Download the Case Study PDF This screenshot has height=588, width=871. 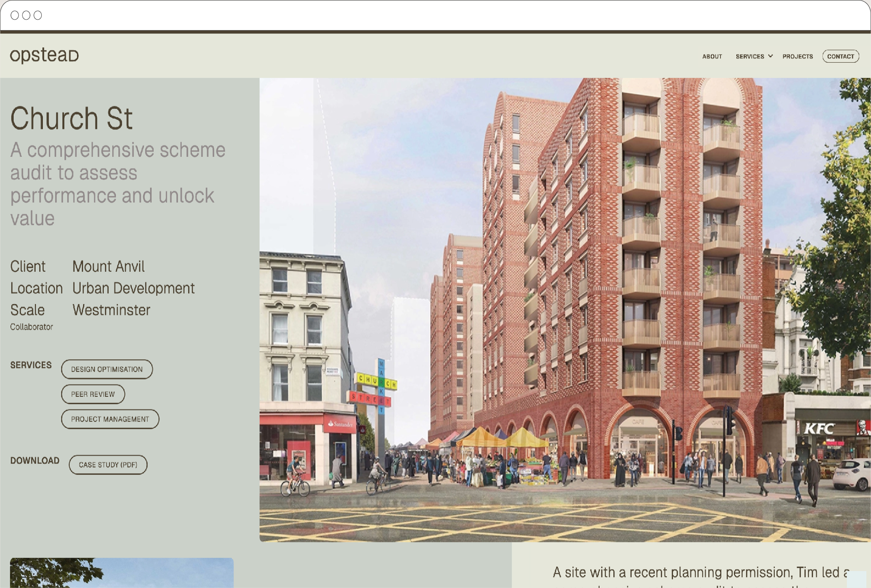click(108, 465)
